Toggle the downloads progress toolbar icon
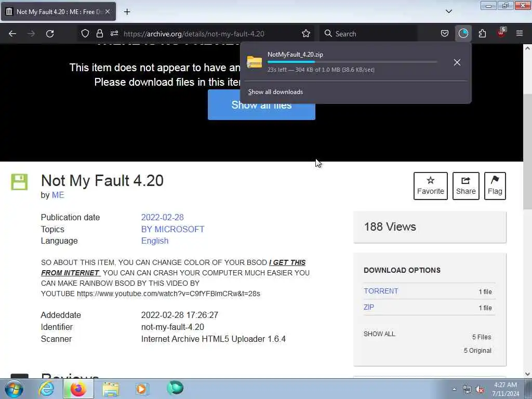The width and height of the screenshot is (532, 399). click(463, 34)
